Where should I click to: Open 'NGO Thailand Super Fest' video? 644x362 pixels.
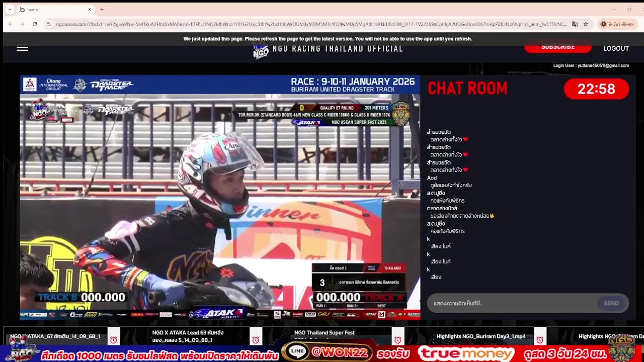click(x=325, y=333)
